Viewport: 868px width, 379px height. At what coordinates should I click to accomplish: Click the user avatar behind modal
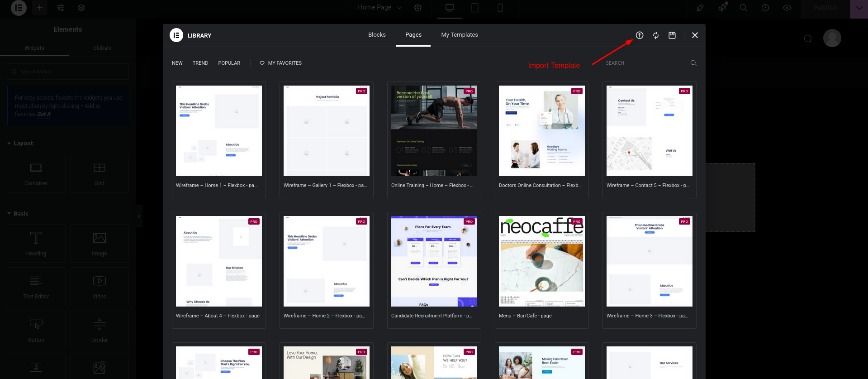point(832,38)
